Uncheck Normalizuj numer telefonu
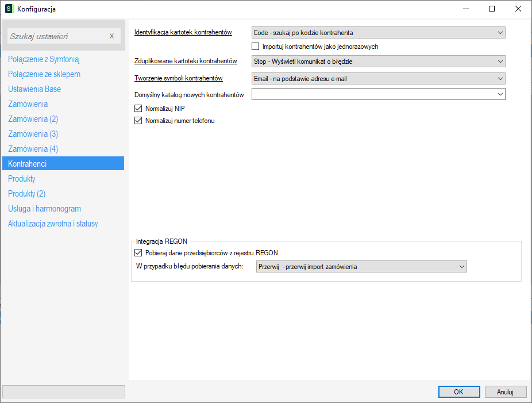Image resolution: width=532 pixels, height=403 pixels. [138, 121]
